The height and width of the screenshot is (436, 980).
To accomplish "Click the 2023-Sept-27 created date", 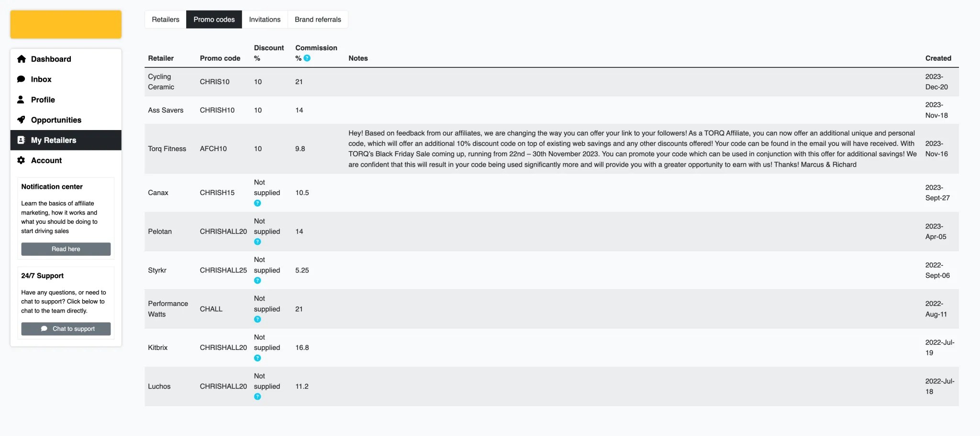I will [x=937, y=193].
